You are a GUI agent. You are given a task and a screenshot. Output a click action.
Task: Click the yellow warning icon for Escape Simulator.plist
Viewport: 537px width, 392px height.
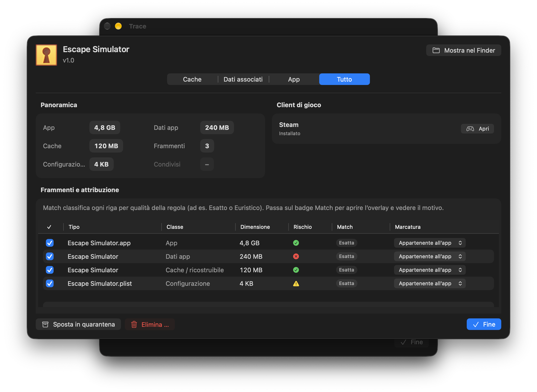[x=296, y=283]
